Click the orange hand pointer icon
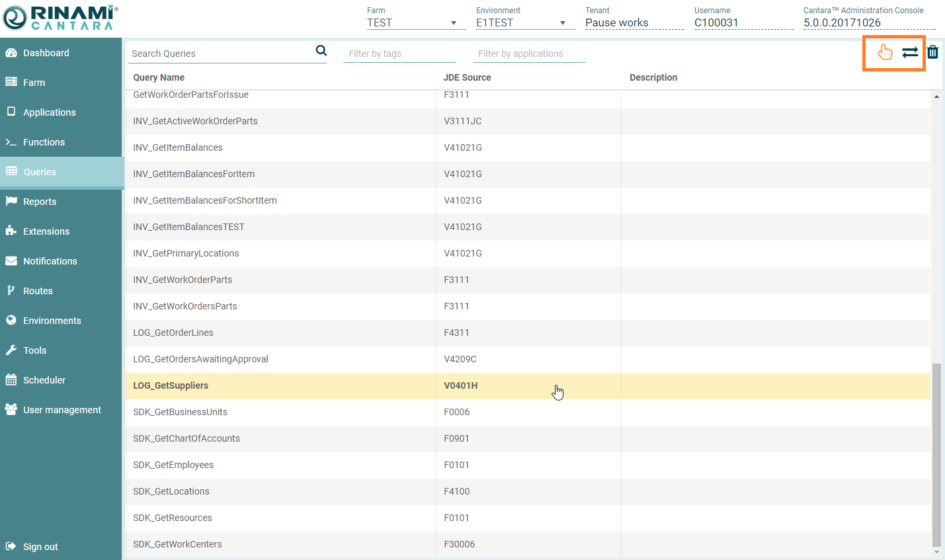The image size is (945, 560). tap(884, 52)
